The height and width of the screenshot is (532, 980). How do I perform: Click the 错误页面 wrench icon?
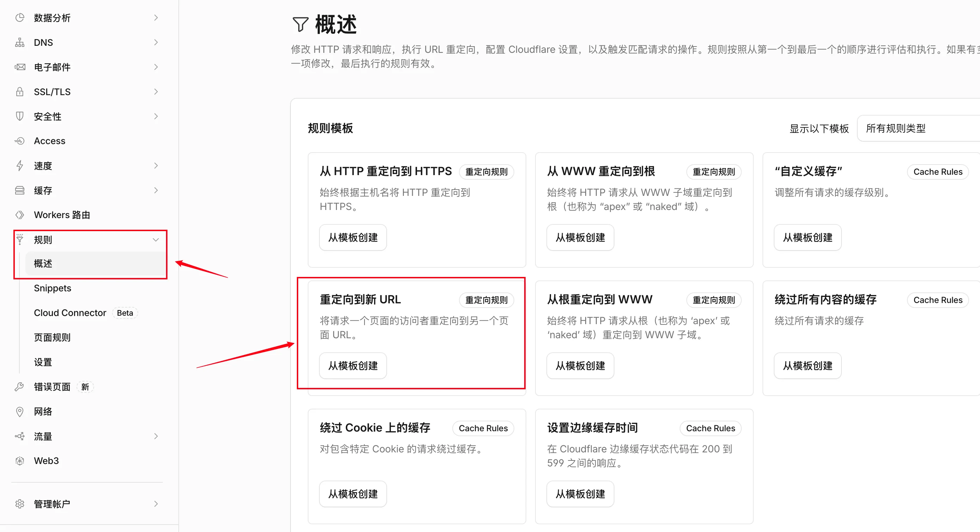click(20, 387)
